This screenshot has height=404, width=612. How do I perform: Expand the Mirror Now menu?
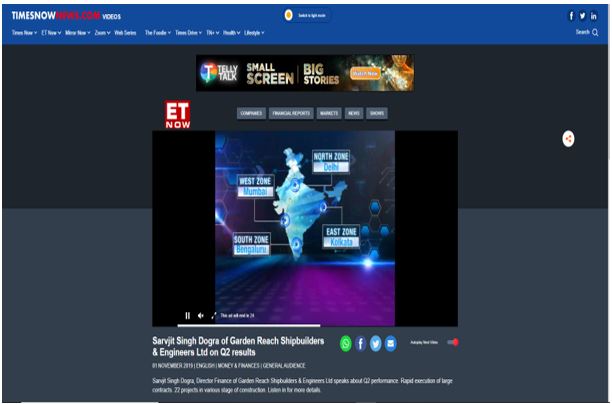[x=78, y=33]
